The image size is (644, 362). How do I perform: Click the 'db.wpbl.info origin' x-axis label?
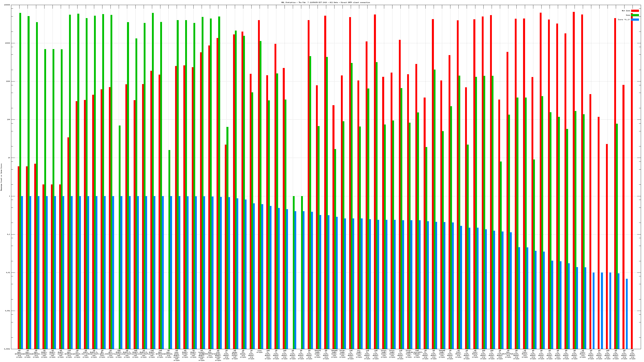pos(102,354)
